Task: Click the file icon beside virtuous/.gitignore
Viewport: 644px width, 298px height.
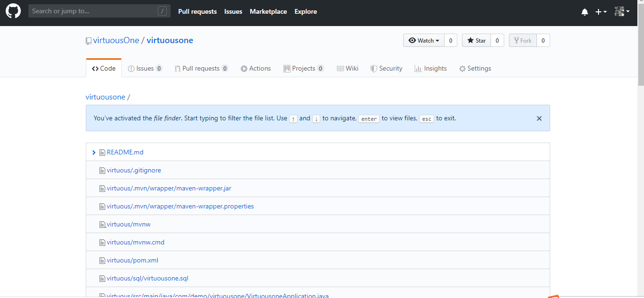Action: pos(102,171)
